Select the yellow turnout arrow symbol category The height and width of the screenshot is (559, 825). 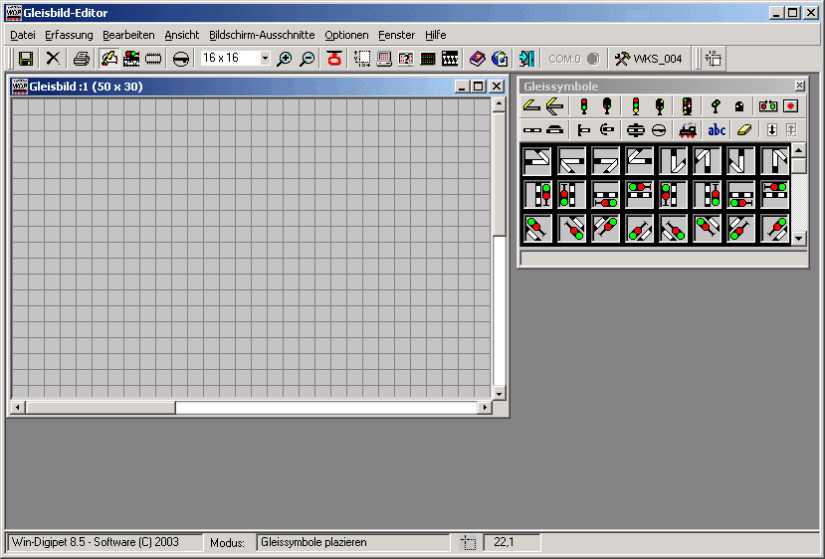(x=555, y=106)
